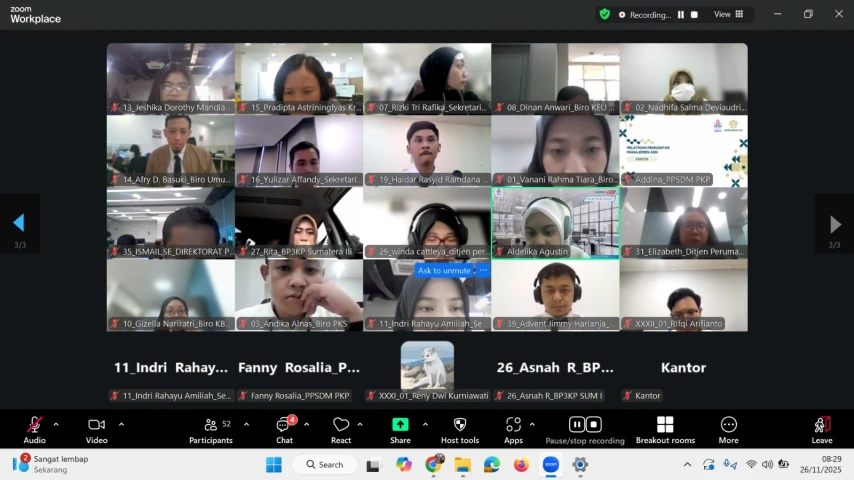
Task: Select 39_Advent Jimmy Harianja video tile
Action: 555,295
